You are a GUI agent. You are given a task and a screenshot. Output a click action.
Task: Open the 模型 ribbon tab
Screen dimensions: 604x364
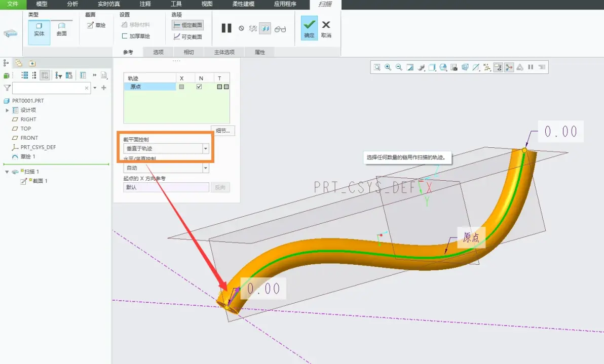[x=42, y=4]
